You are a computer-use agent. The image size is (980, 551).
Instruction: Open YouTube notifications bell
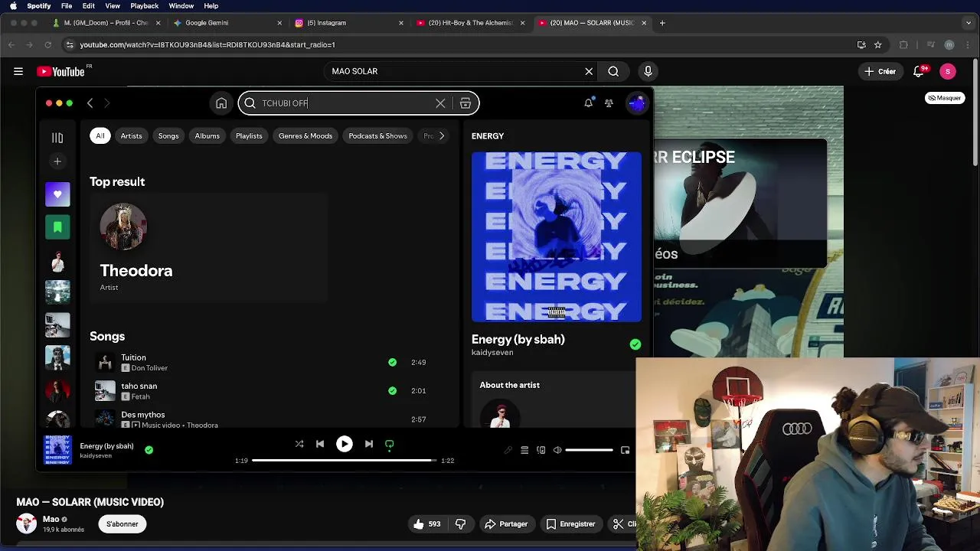click(x=919, y=71)
